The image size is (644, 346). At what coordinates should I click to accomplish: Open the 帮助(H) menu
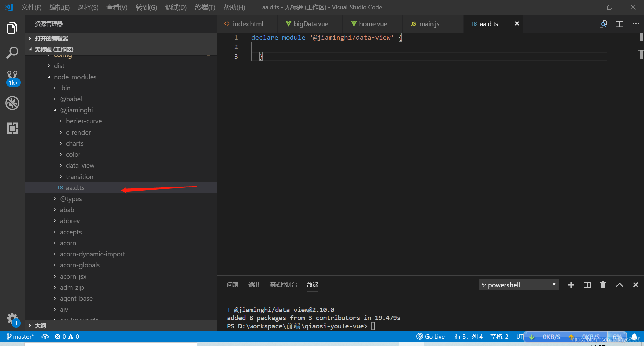tap(234, 7)
